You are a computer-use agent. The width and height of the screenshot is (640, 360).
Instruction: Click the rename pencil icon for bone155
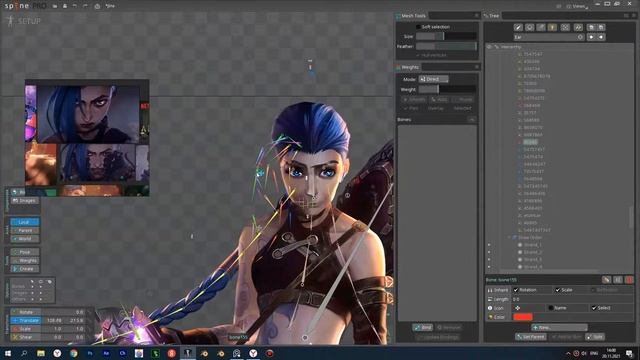click(x=606, y=280)
